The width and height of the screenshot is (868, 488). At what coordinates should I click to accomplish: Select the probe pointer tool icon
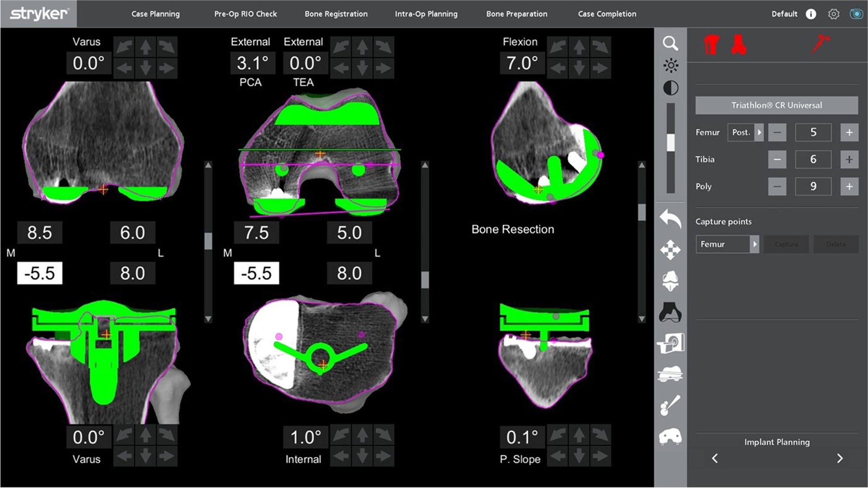coord(670,405)
